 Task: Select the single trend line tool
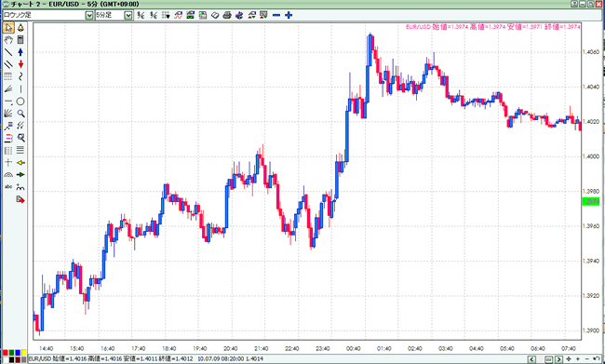pos(8,52)
